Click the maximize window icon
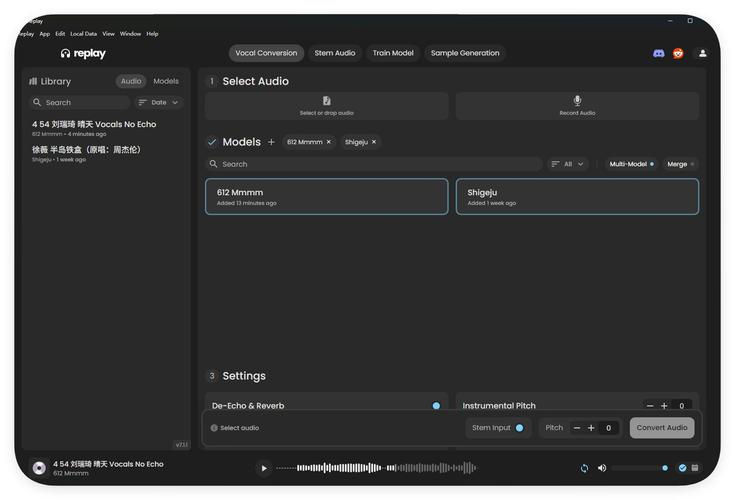 [690, 21]
